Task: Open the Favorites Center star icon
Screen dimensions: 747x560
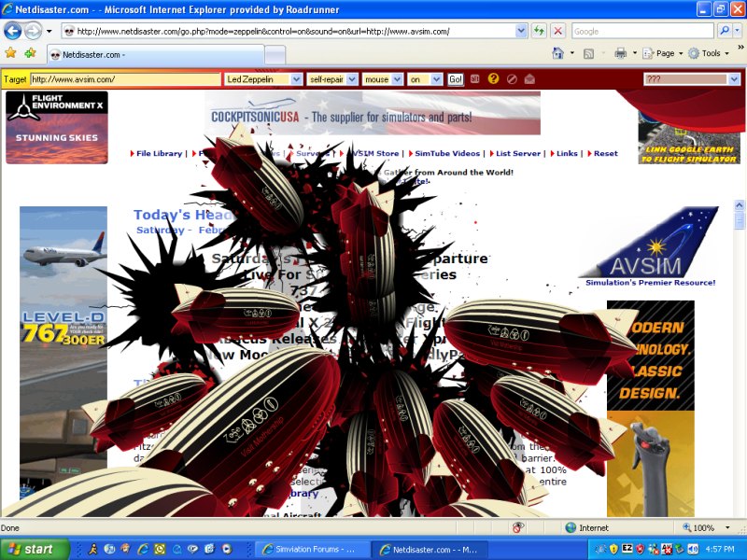Action: pyautogui.click(x=10, y=53)
